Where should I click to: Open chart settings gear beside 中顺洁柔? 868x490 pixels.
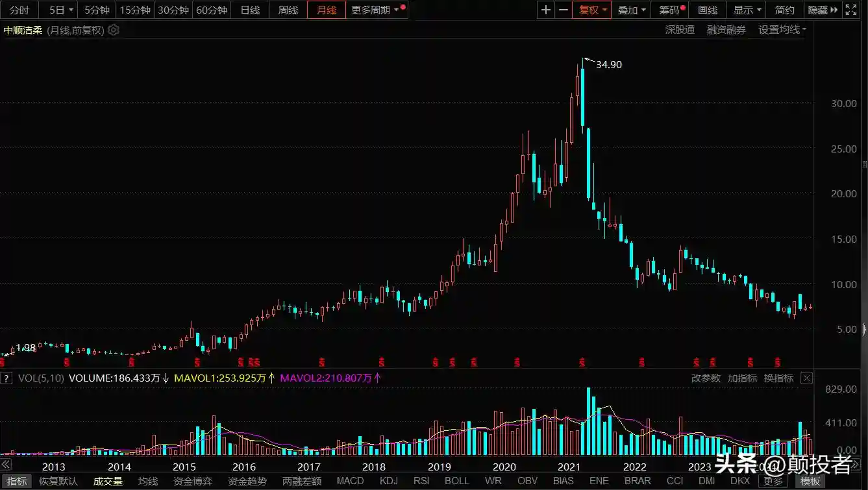[114, 30]
